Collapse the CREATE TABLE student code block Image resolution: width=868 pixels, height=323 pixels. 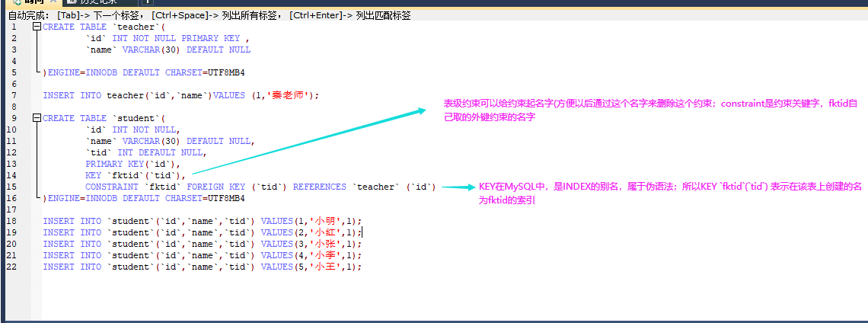point(37,118)
